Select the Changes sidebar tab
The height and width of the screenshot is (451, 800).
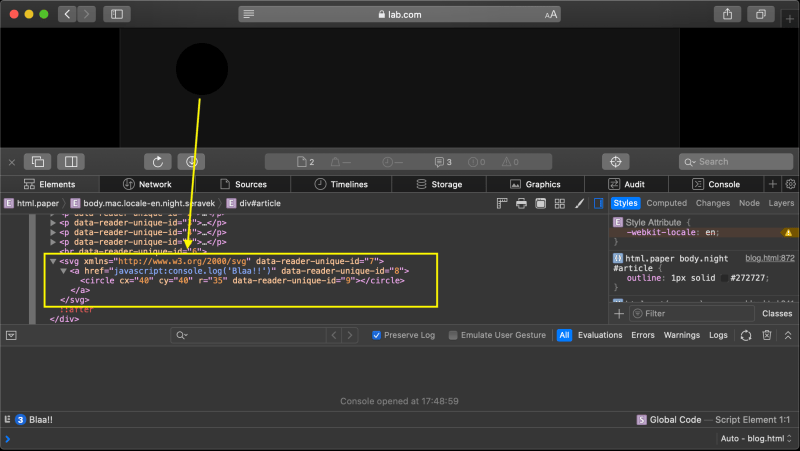tap(713, 203)
